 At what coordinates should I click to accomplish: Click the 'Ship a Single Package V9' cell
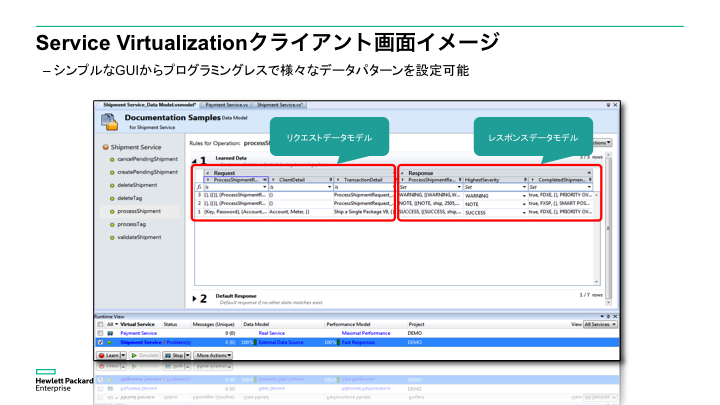363,212
